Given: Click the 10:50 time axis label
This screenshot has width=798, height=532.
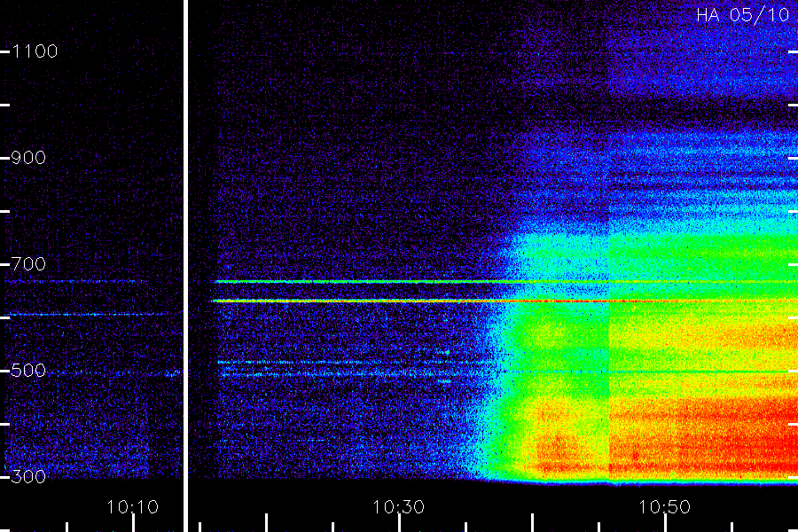Looking at the screenshot, I should pos(664,507).
